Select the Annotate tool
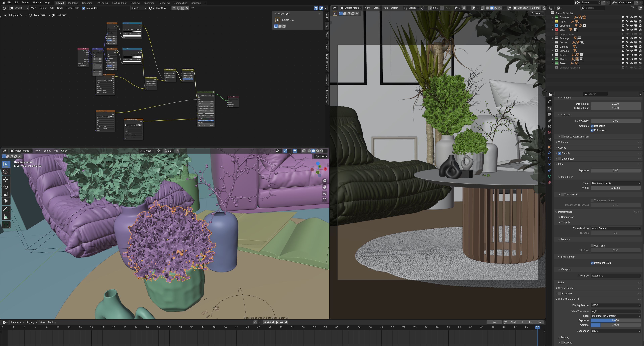The width and height of the screenshot is (644, 346). (6, 210)
